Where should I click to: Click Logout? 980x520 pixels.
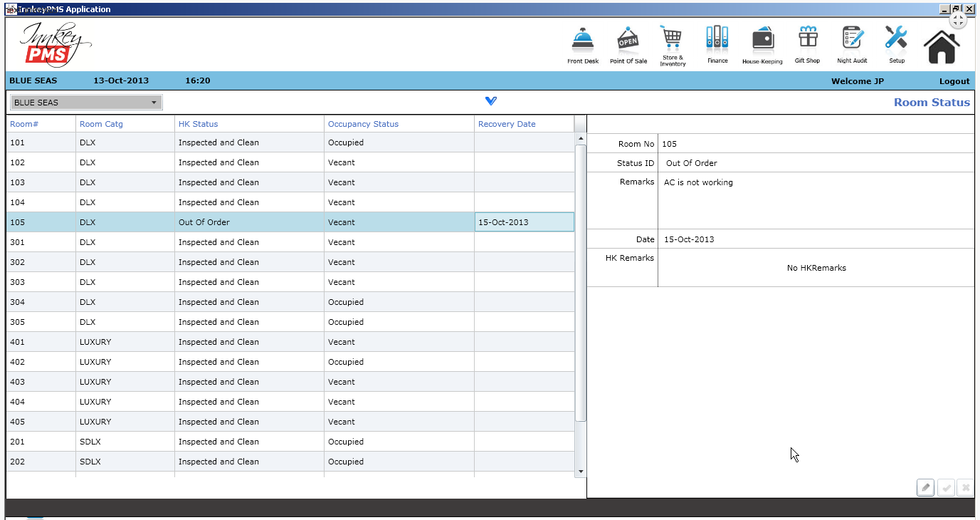pyautogui.click(x=954, y=80)
